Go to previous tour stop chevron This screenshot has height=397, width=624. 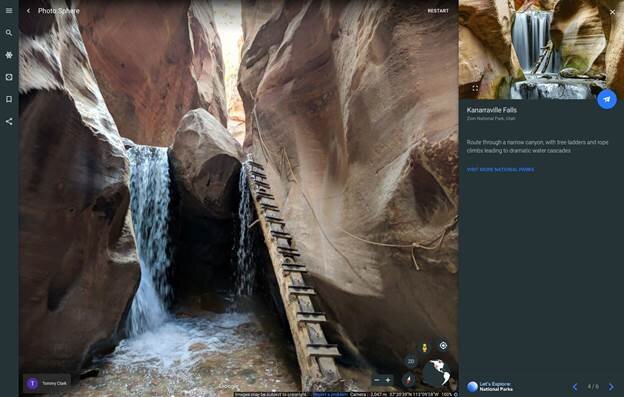pos(575,387)
